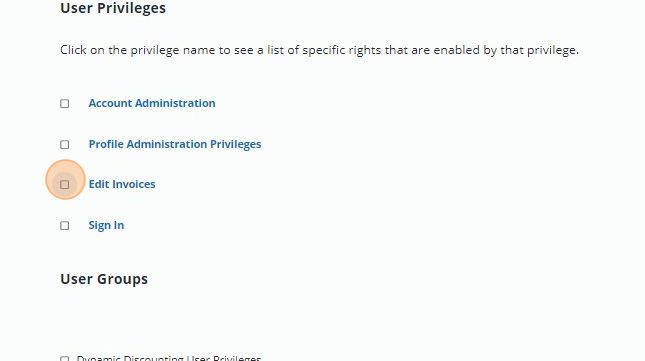Image resolution: width=645 pixels, height=361 pixels.
Task: Click the User Groups section heading
Action: (104, 279)
